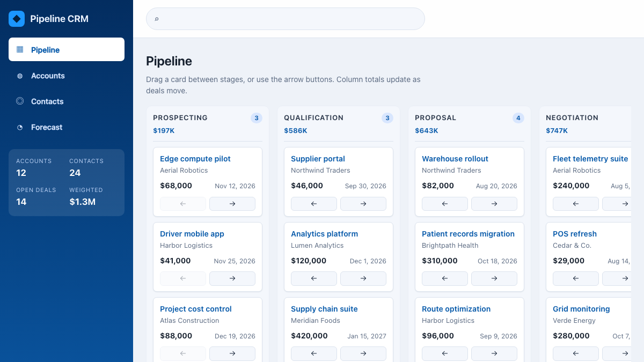Move Edge compute pilot forward with right arrow
The height and width of the screenshot is (362, 644).
pos(232,204)
